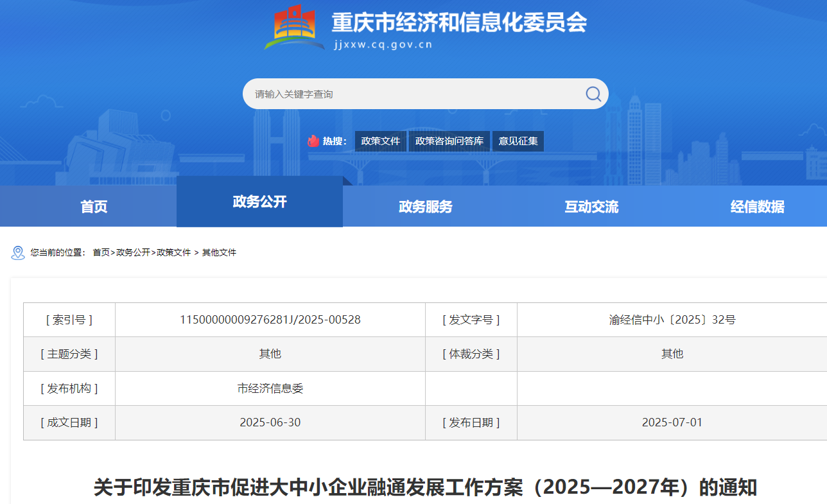Select hot search tag 政策咨询问答库
Screen dimensions: 827x504
pyautogui.click(x=449, y=141)
